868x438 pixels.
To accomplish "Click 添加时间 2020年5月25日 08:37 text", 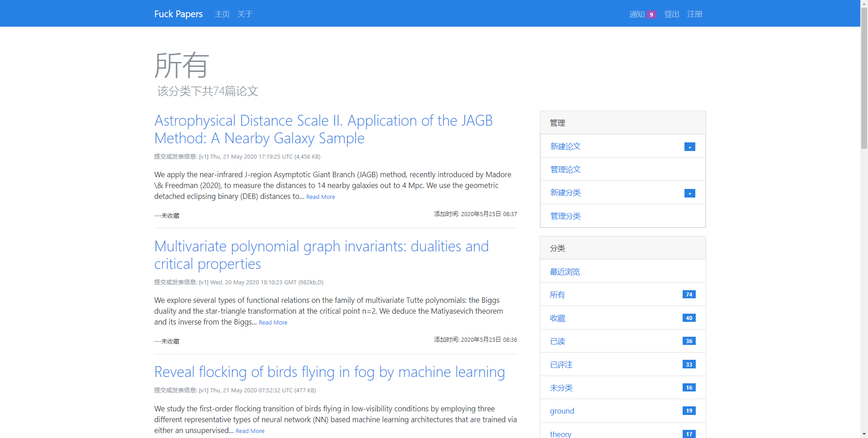I will point(476,214).
